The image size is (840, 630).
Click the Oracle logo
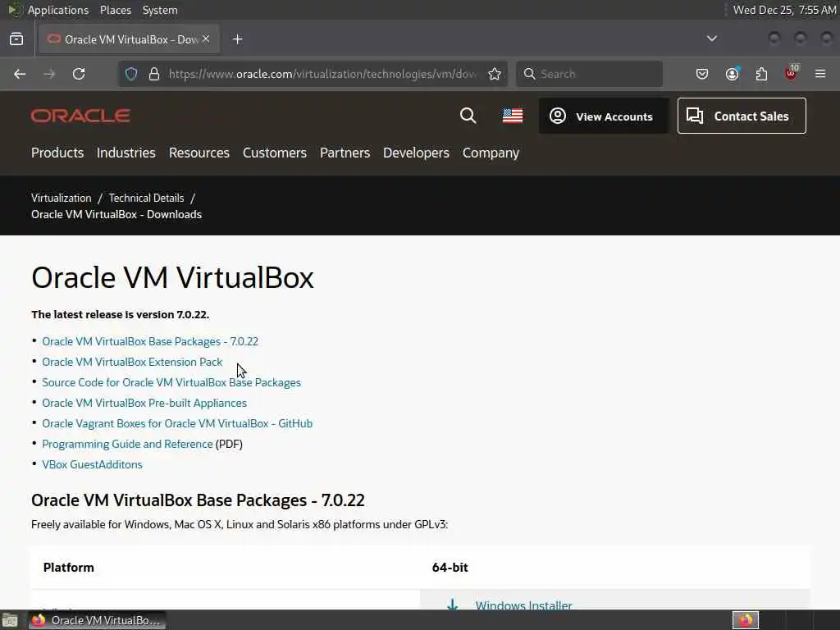tap(80, 116)
